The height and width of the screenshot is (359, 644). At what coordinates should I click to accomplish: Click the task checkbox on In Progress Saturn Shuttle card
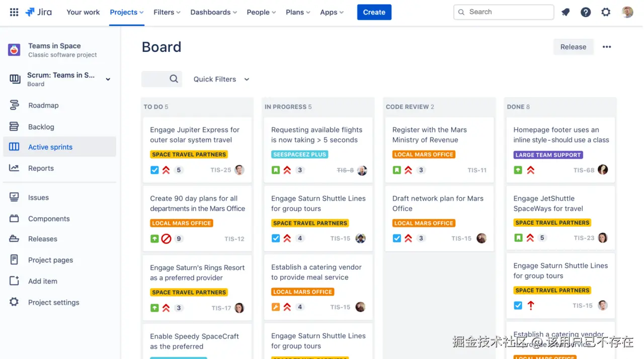coord(276,238)
